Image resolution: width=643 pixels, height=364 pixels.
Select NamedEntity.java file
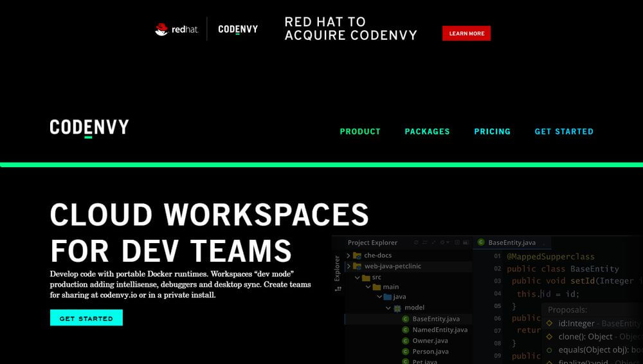point(440,329)
